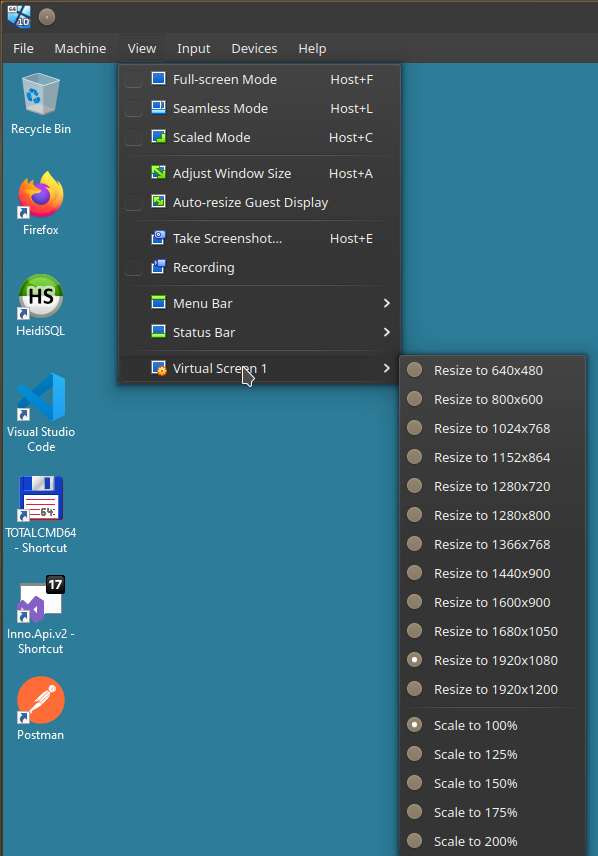Expand the Virtual Screen 1 submenu arrow

(387, 368)
